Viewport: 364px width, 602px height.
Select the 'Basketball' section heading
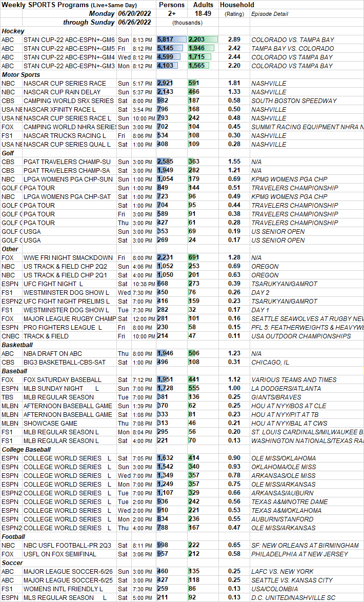[17, 345]
